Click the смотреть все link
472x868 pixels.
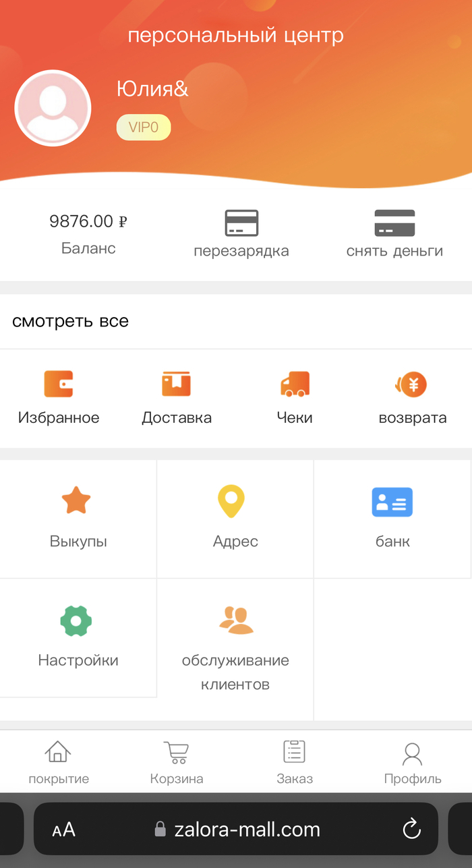click(x=70, y=321)
